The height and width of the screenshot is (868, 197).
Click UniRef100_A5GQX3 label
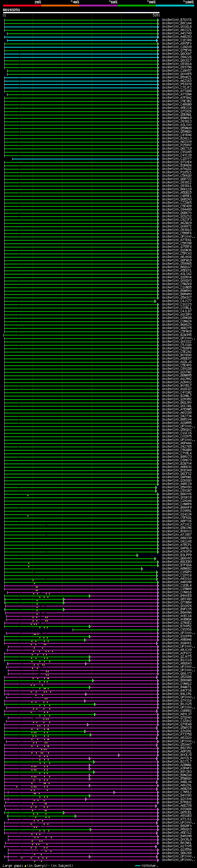pos(177,830)
